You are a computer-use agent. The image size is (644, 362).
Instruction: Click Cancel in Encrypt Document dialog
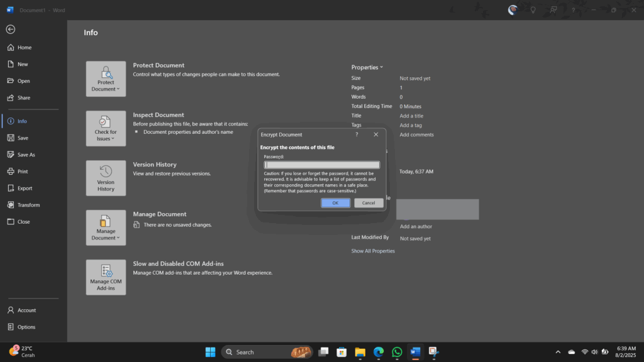pyautogui.click(x=369, y=203)
